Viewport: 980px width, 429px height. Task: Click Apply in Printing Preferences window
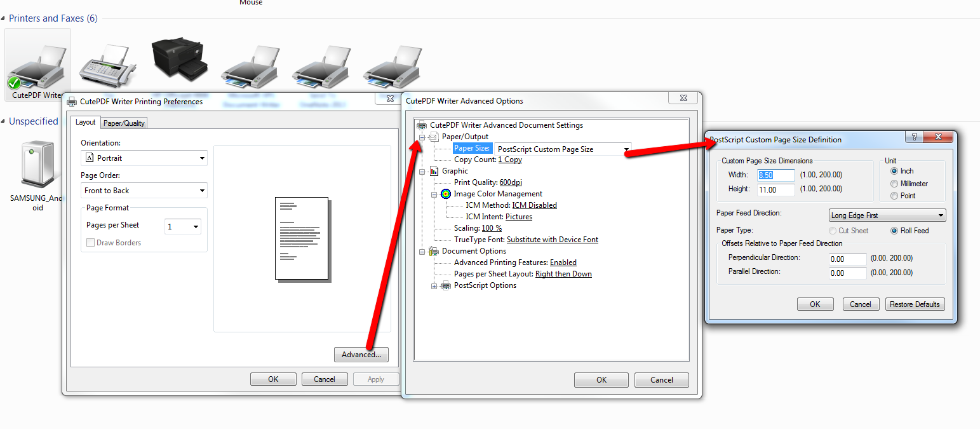click(376, 379)
